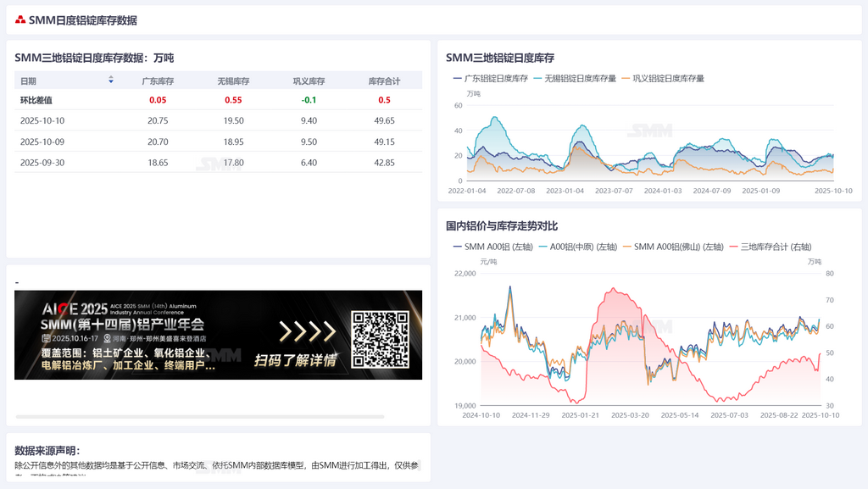Click the red 0.05 Guangdong change value

tap(158, 100)
